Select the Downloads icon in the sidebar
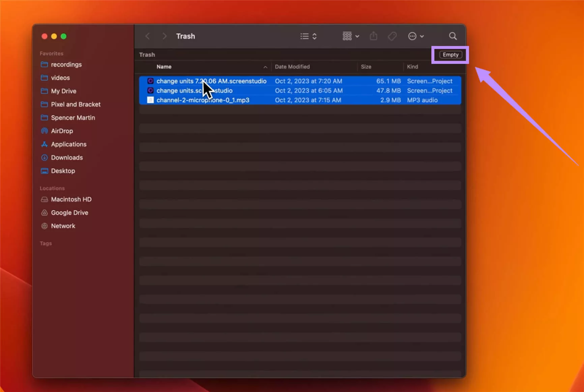The height and width of the screenshot is (392, 584). click(x=45, y=157)
